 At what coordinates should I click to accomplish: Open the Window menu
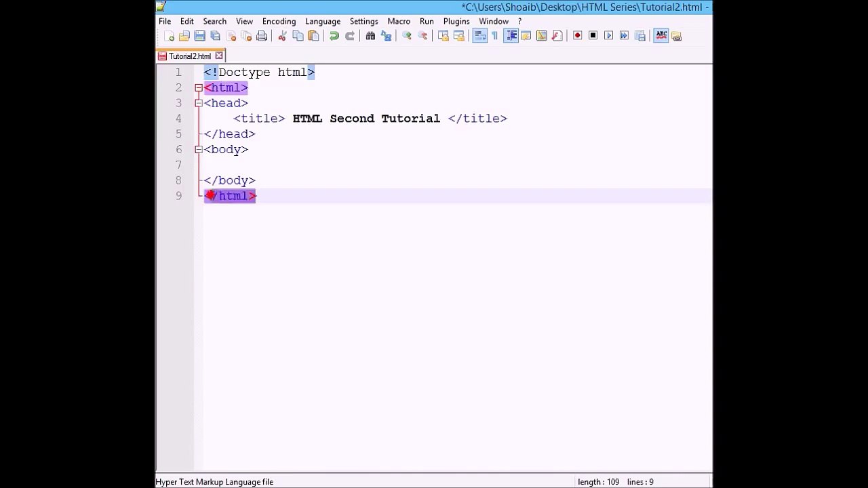click(x=494, y=21)
